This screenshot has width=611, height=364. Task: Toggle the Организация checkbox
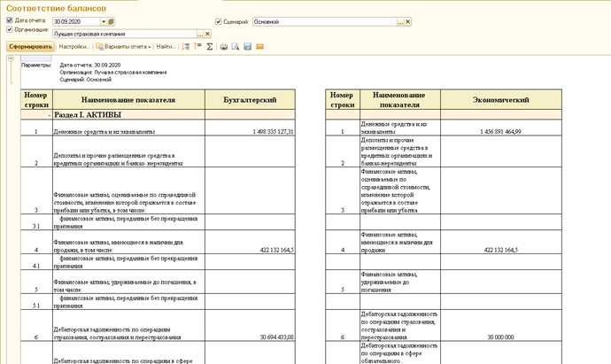click(x=10, y=29)
